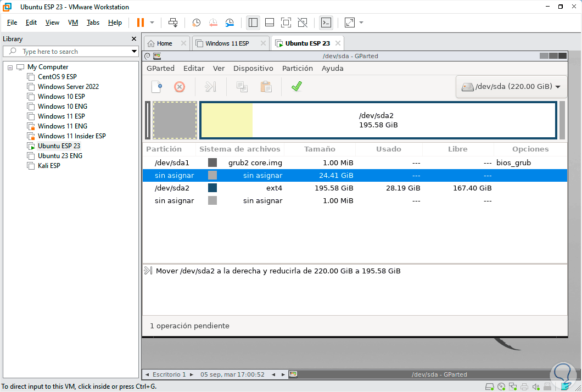Open the Partición menu in GParted

[x=297, y=68]
